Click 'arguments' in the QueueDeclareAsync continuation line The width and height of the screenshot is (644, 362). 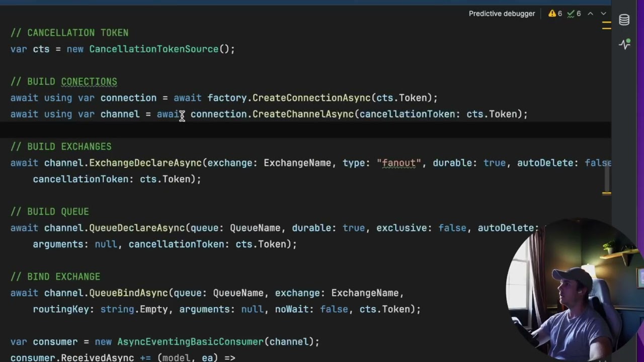point(58,244)
